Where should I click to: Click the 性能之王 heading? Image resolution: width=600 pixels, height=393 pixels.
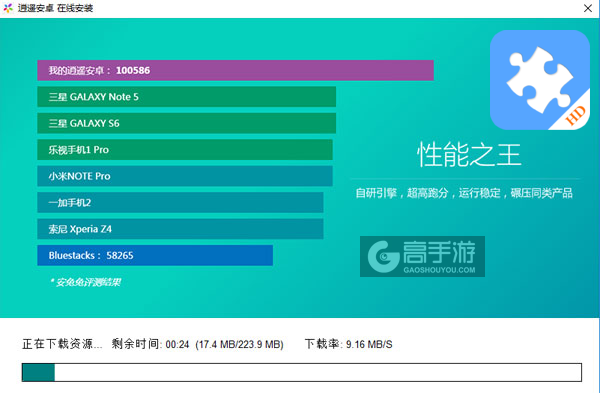click(469, 155)
